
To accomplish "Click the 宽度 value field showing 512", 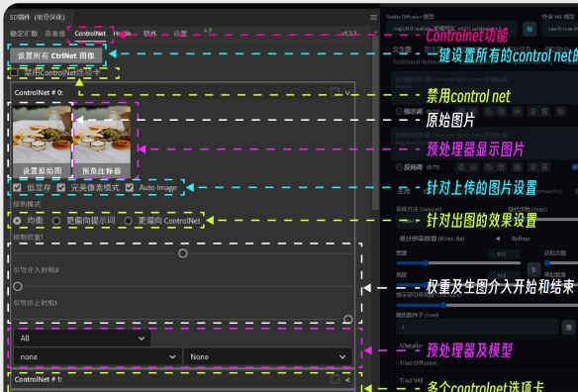I will point(504,253).
